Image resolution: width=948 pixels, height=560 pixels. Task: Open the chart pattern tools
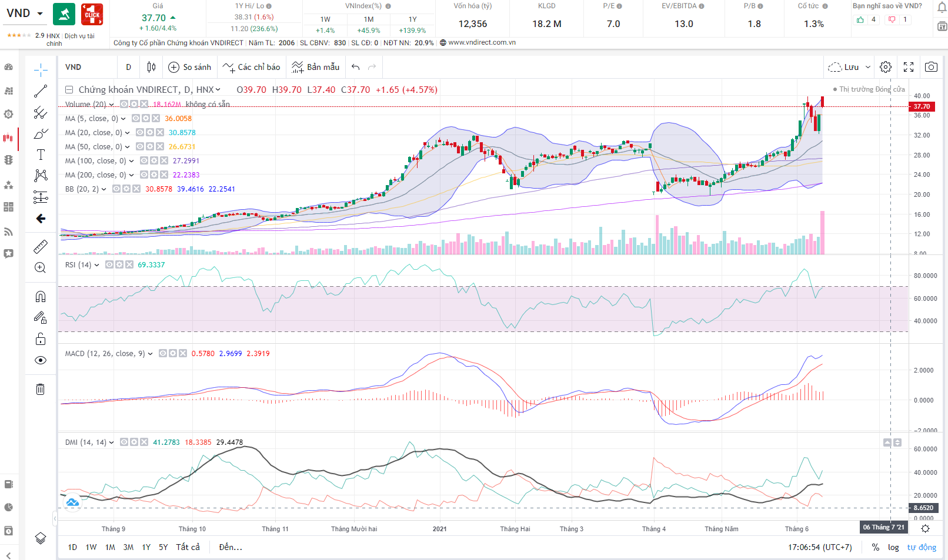41,176
